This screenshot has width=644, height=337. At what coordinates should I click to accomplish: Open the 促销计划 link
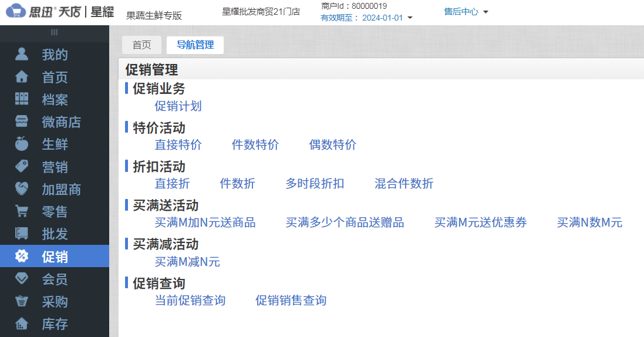[x=178, y=106]
